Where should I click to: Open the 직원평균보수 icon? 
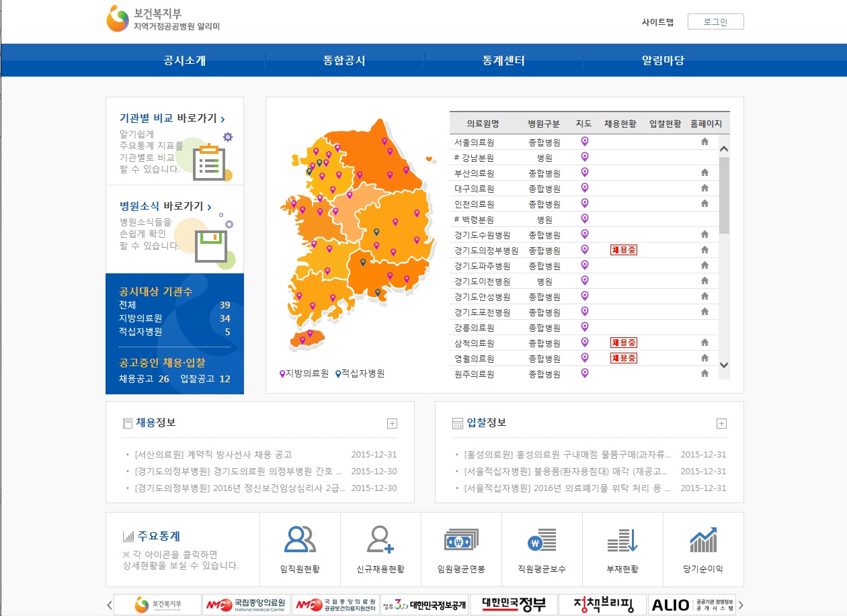click(542, 539)
